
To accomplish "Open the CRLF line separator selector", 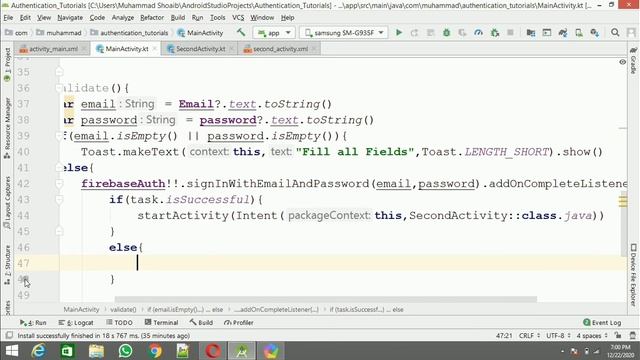I will click(529, 336).
